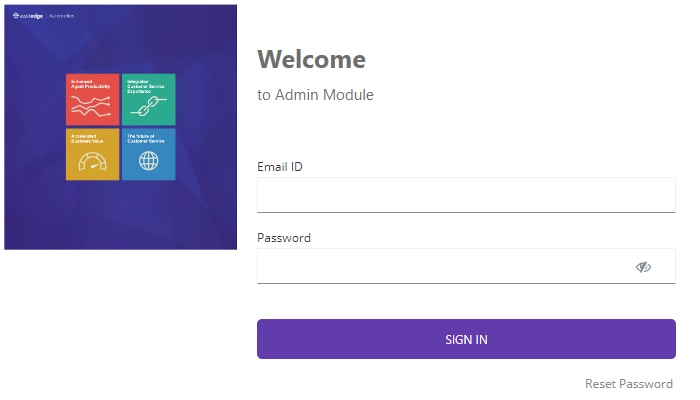Click the chain link icon in the green tile
This screenshot has height=400, width=700.
click(149, 106)
